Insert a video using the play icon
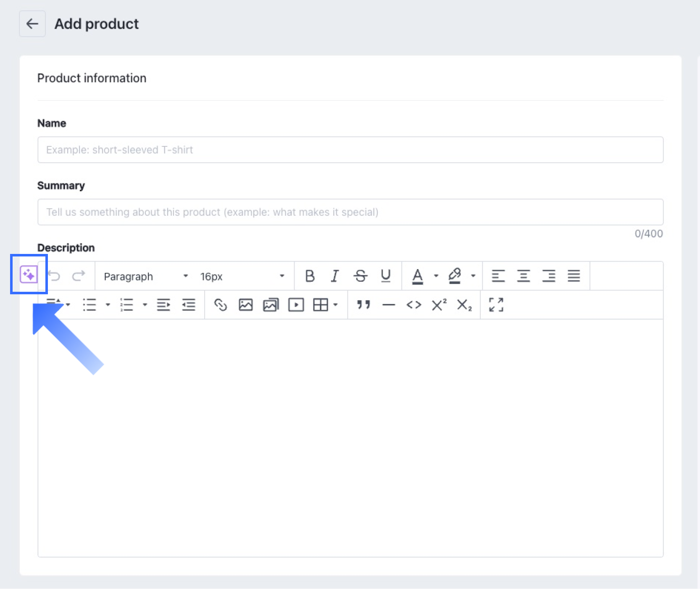 tap(296, 305)
